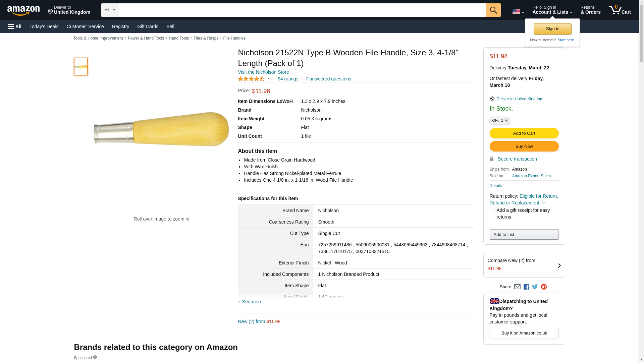The height and width of the screenshot is (362, 644).
Task: Open the Qty quantity dropdown
Action: pos(500,120)
